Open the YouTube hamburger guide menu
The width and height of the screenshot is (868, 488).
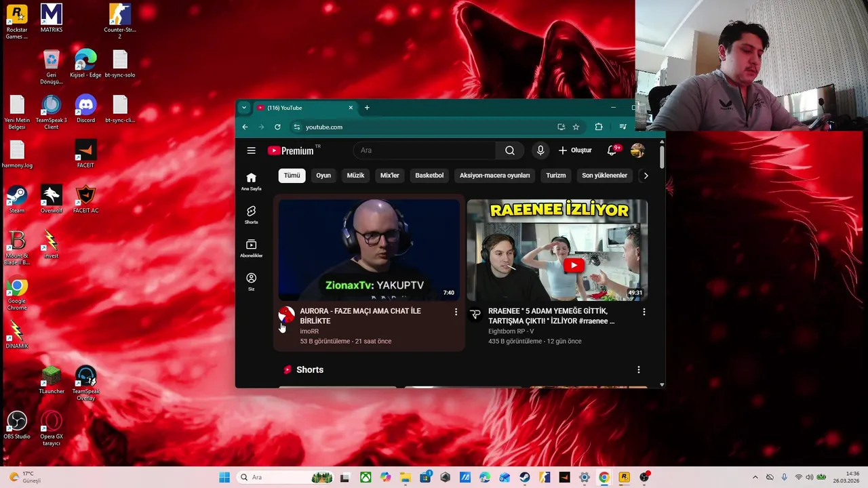pyautogui.click(x=251, y=150)
